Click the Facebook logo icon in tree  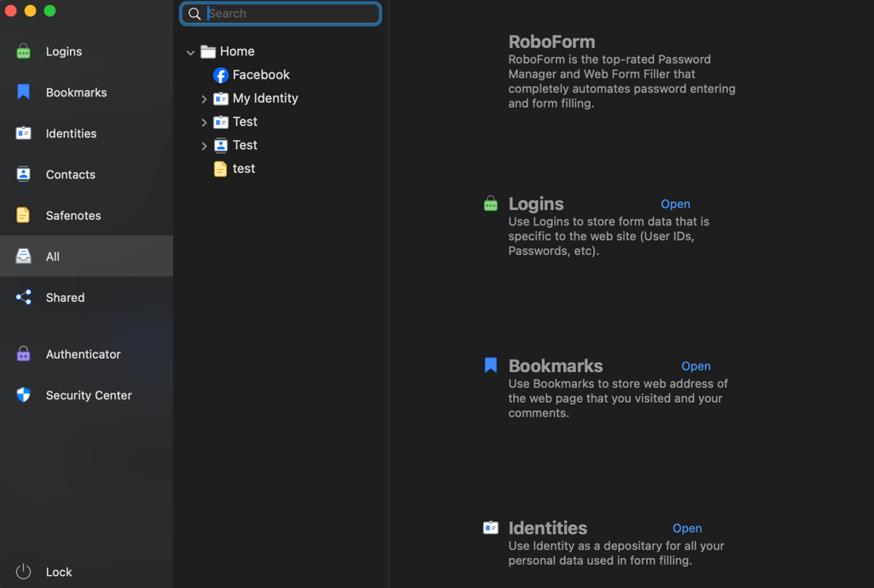click(x=221, y=75)
